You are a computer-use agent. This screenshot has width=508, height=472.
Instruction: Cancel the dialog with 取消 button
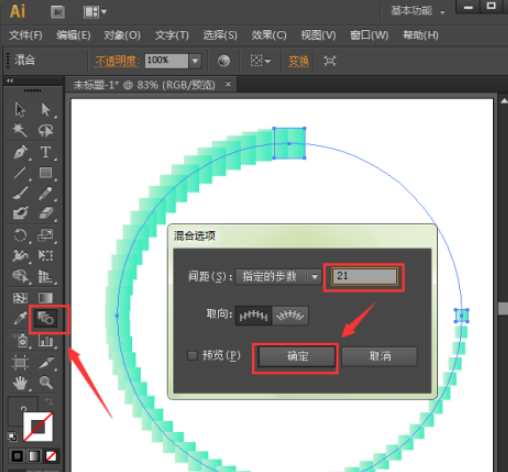click(x=380, y=356)
